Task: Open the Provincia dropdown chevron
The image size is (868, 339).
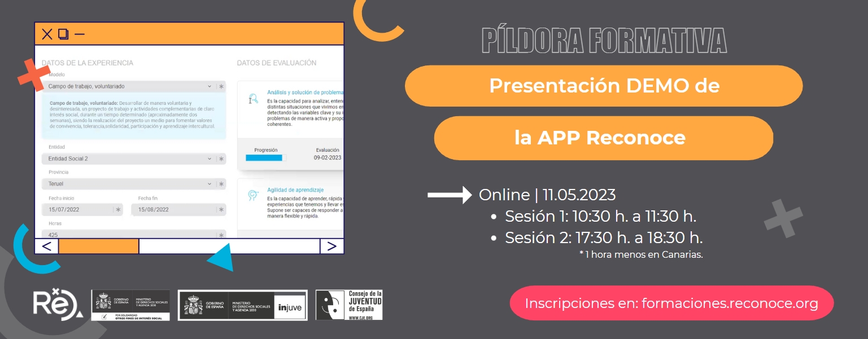Action: (x=210, y=184)
